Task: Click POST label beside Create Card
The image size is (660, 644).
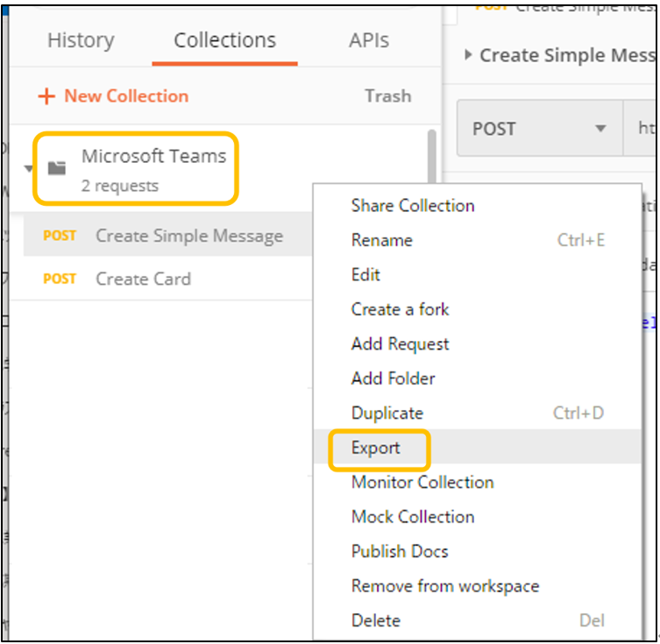Action: (60, 279)
